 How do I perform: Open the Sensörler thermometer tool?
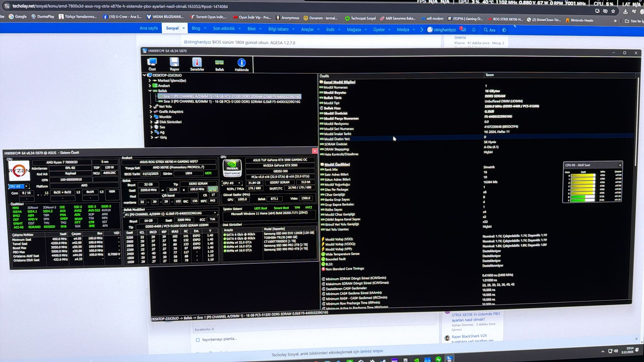pyautogui.click(x=197, y=64)
